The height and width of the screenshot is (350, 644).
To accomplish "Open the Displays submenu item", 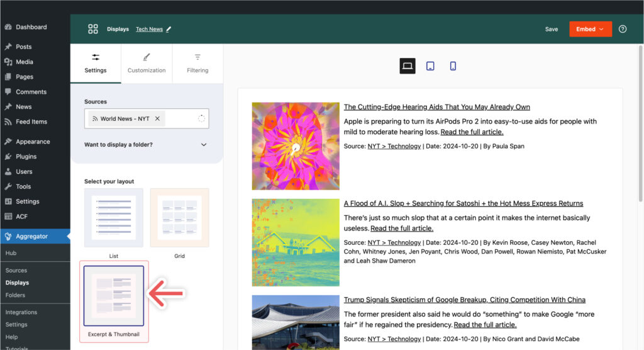I will (17, 283).
